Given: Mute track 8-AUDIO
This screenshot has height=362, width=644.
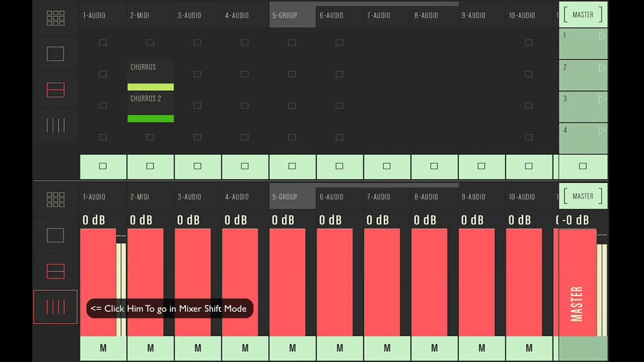Looking at the screenshot, I should click(x=434, y=348).
